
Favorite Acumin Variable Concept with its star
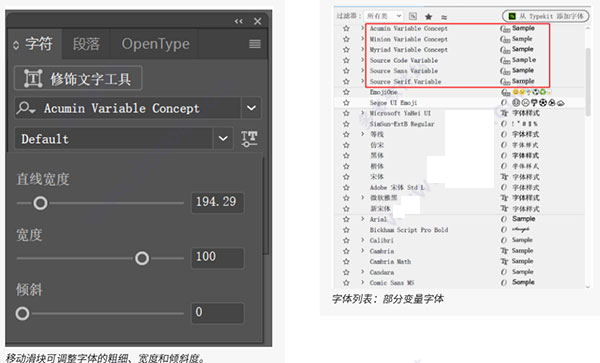(x=346, y=28)
